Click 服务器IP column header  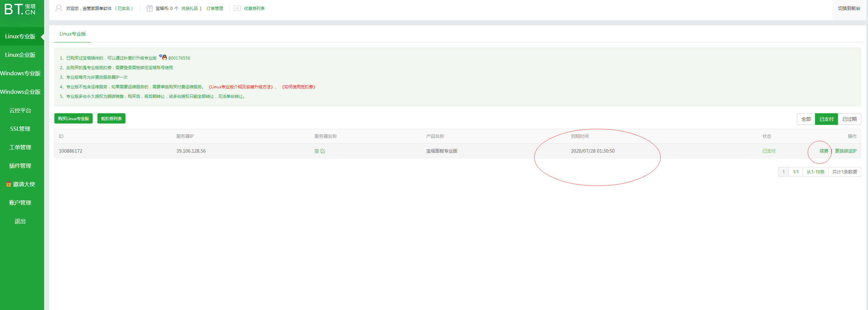click(x=185, y=136)
